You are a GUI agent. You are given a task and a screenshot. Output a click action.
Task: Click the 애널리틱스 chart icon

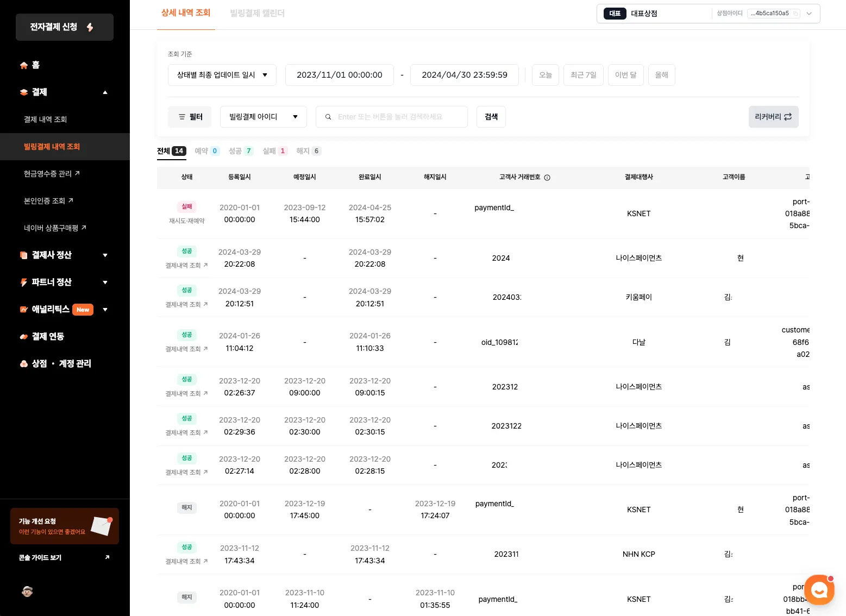[x=24, y=310]
